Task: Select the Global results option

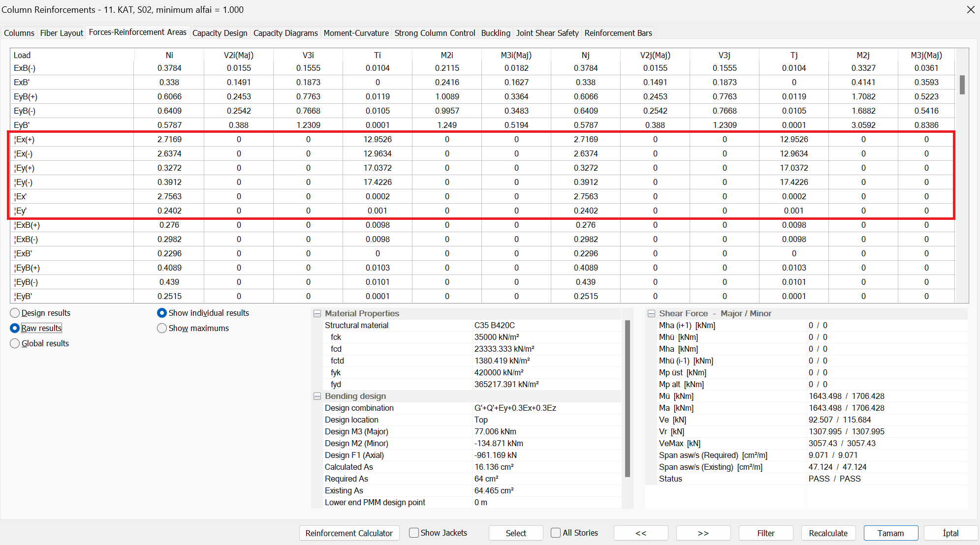Action: click(15, 344)
